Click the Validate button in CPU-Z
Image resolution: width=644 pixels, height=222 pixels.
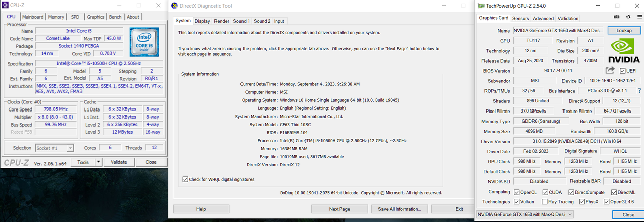pyautogui.click(x=119, y=162)
